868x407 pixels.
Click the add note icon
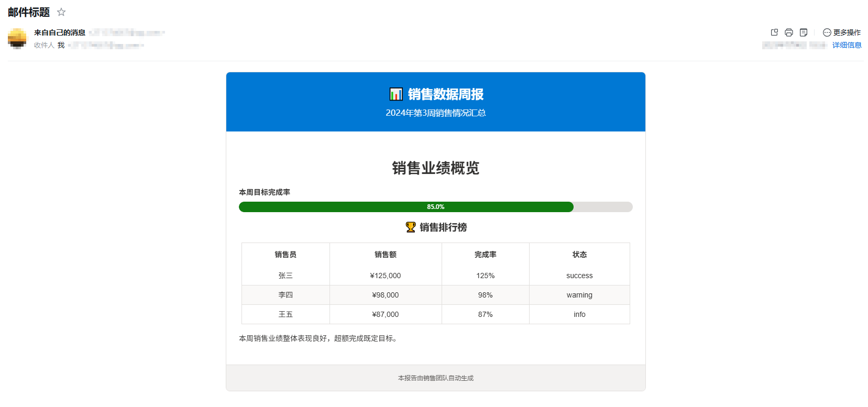[804, 32]
